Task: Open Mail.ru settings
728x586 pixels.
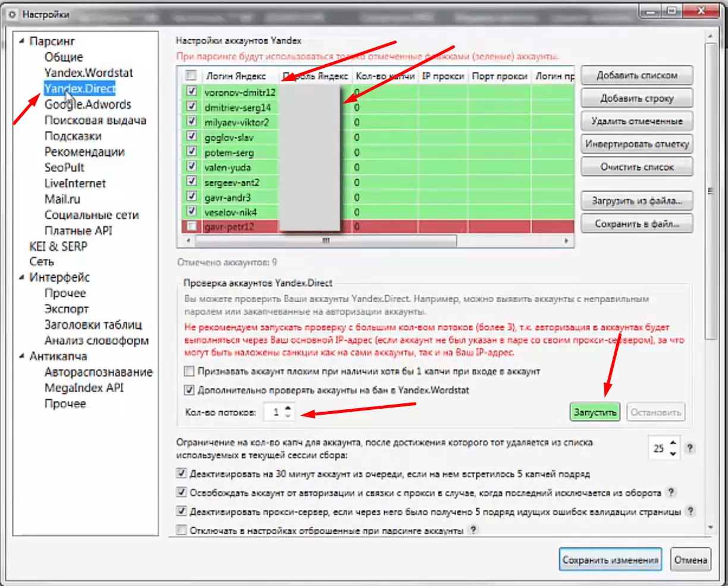Action: pos(62,199)
